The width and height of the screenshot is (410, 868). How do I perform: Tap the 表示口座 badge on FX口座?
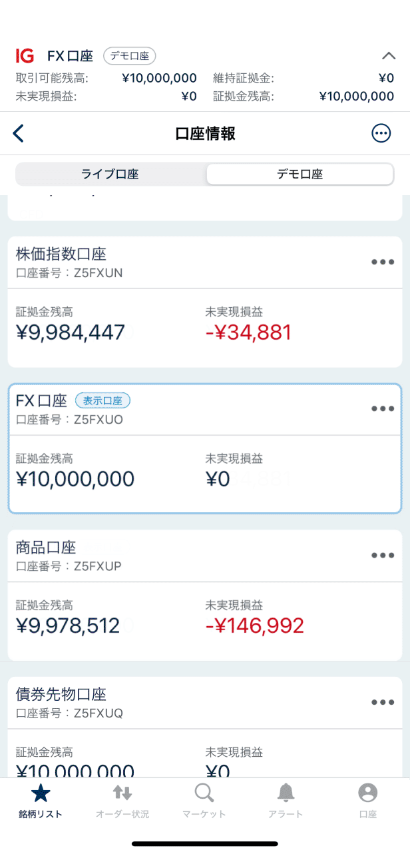pyautogui.click(x=102, y=400)
